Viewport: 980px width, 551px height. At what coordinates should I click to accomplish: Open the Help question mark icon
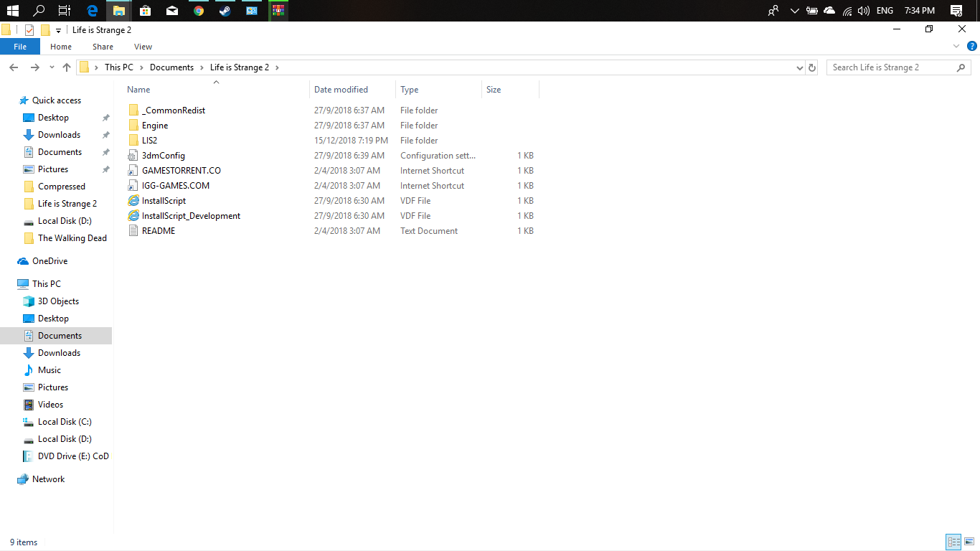click(x=972, y=46)
